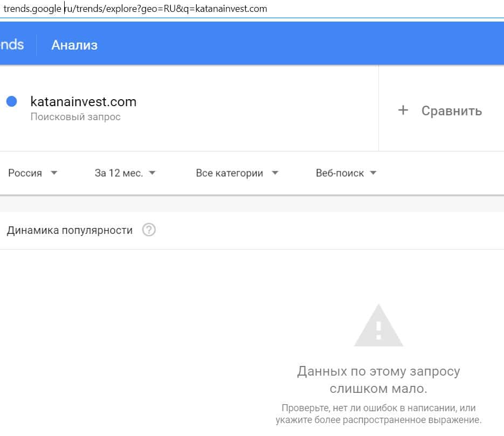Click the caret arrow beside Веб-поиск
Image resolution: width=504 pixels, height=436 pixels.
pos(373,173)
